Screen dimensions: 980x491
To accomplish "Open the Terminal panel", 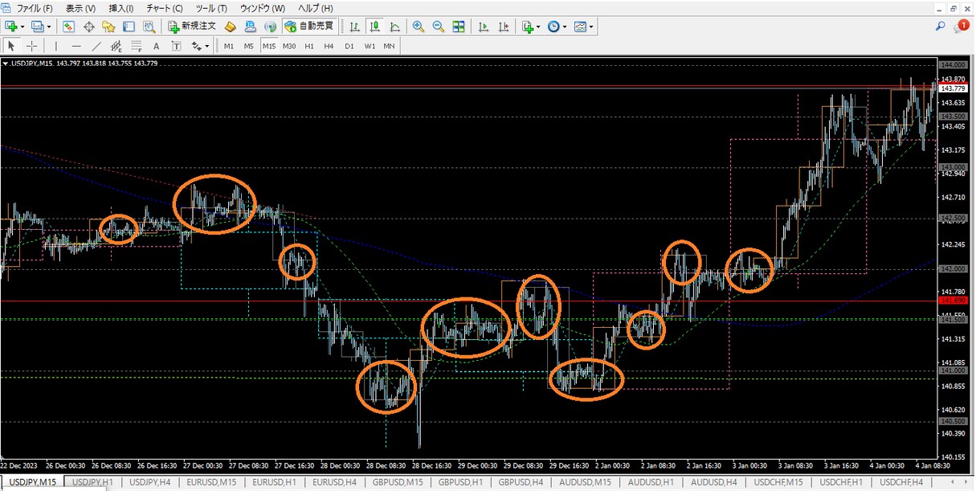I will [x=129, y=27].
